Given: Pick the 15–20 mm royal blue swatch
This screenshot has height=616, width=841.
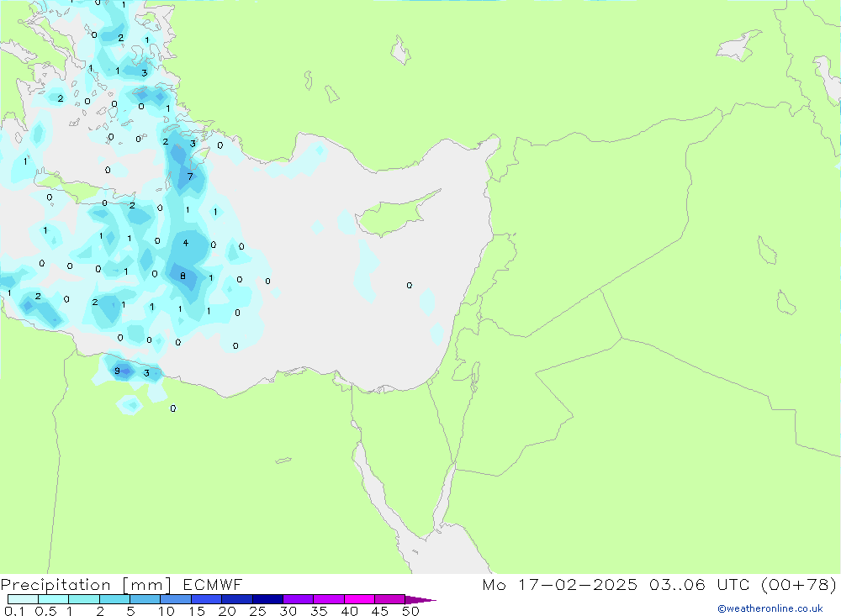Looking at the screenshot, I should click(207, 599).
